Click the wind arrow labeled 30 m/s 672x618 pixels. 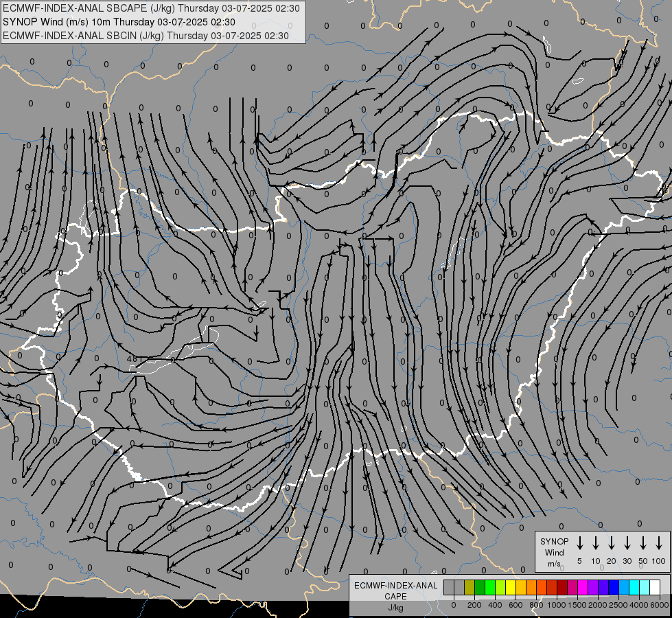point(627,542)
